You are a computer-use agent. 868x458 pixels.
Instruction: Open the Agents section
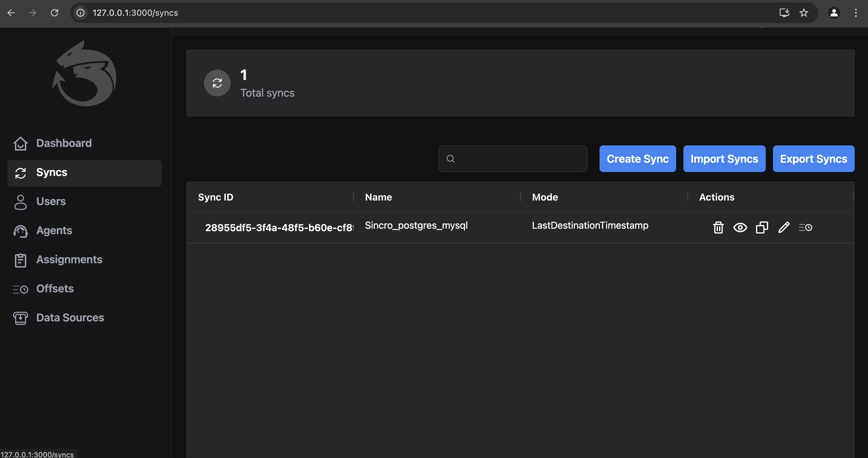(x=54, y=230)
